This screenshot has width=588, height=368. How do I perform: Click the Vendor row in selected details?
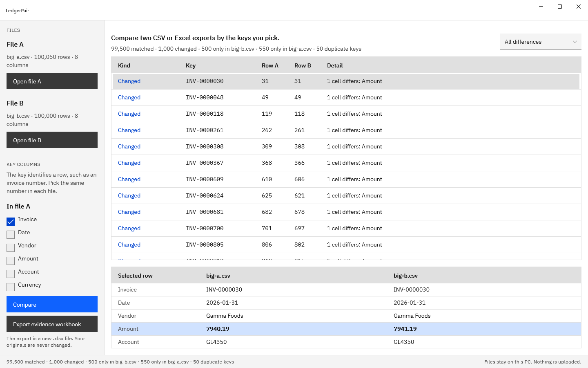346,316
